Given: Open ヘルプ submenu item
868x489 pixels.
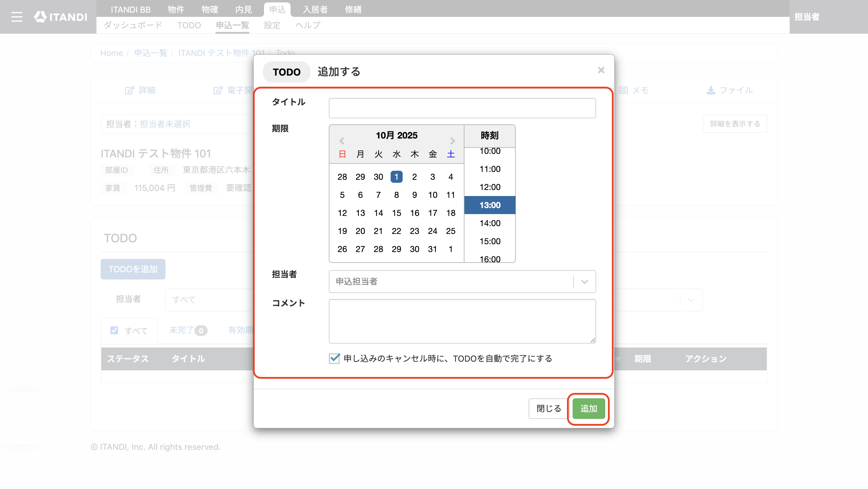Looking at the screenshot, I should tap(308, 25).
